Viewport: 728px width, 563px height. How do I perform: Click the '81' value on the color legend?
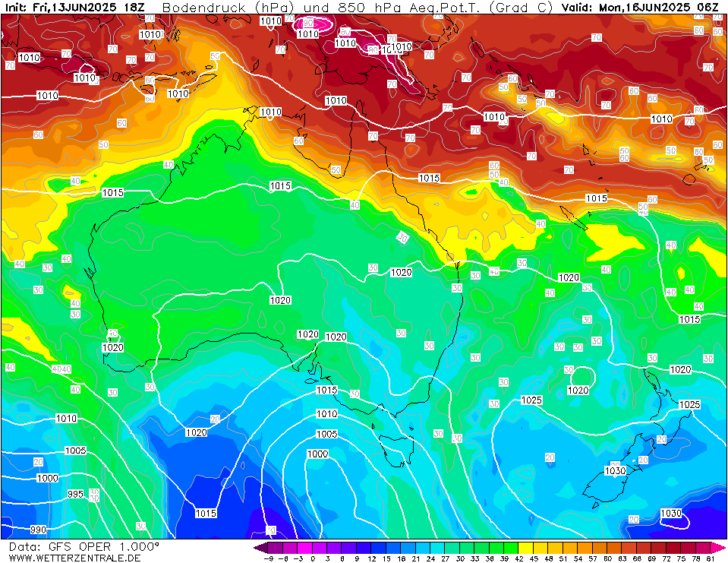[711, 558]
